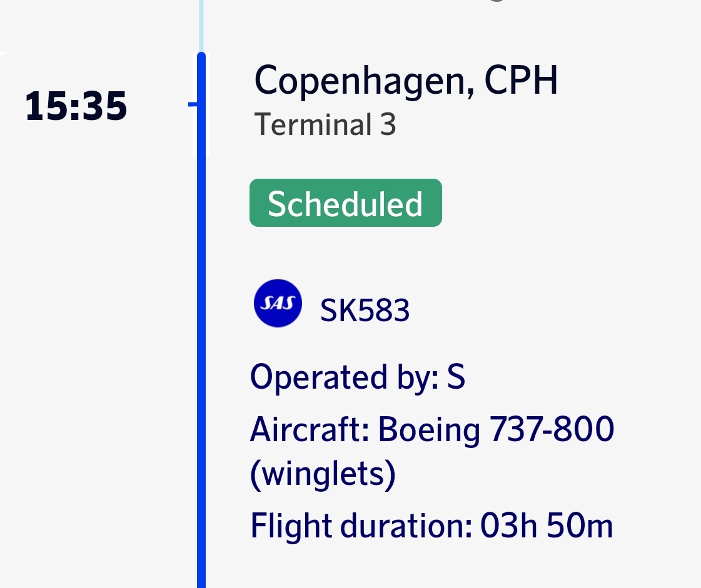Open flight number SK583
This screenshot has width=701, height=588.
[x=365, y=311]
